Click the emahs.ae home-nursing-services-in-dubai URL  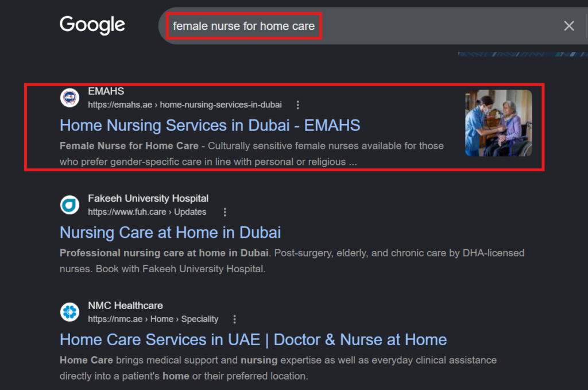tap(185, 105)
